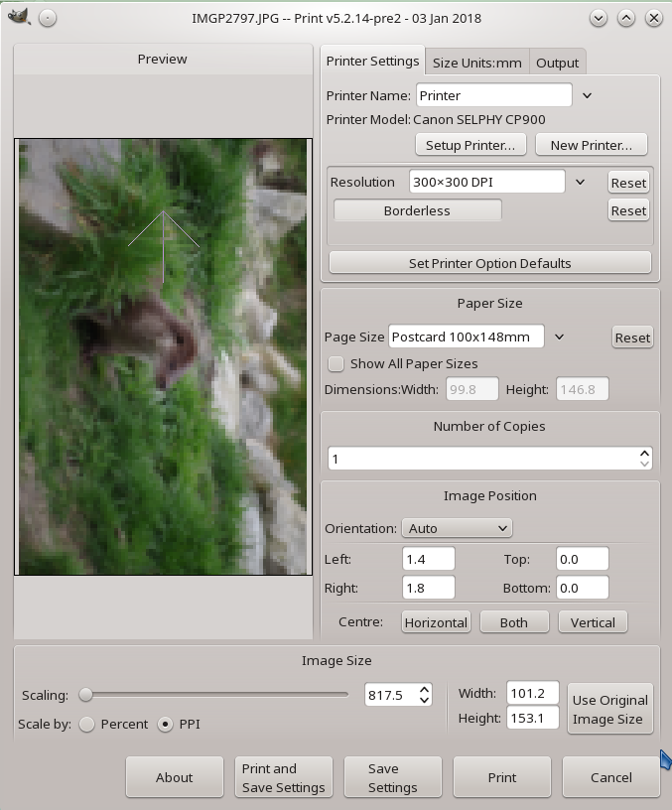
Task: Maximize the Print dialog window
Action: pyautogui.click(x=625, y=18)
